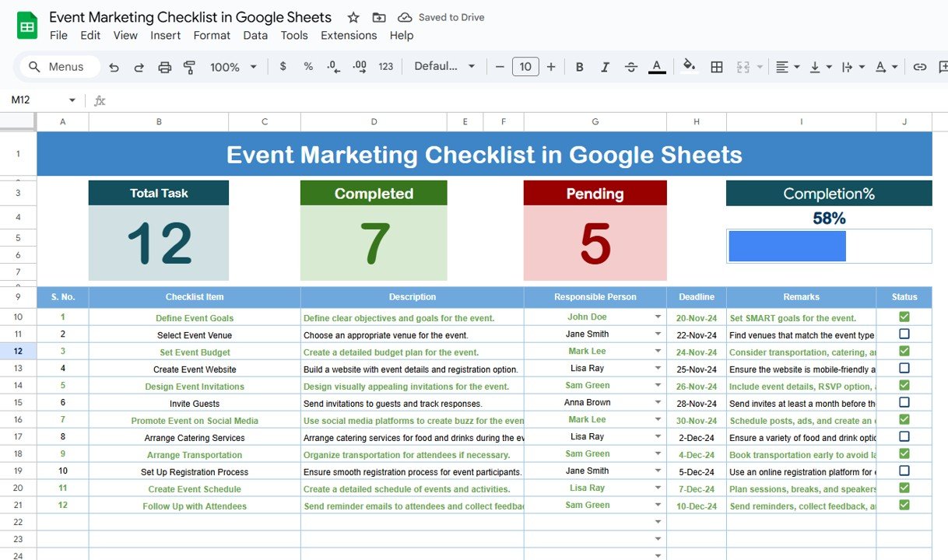948x560 pixels.
Task: Undo the last action
Action: tap(114, 67)
